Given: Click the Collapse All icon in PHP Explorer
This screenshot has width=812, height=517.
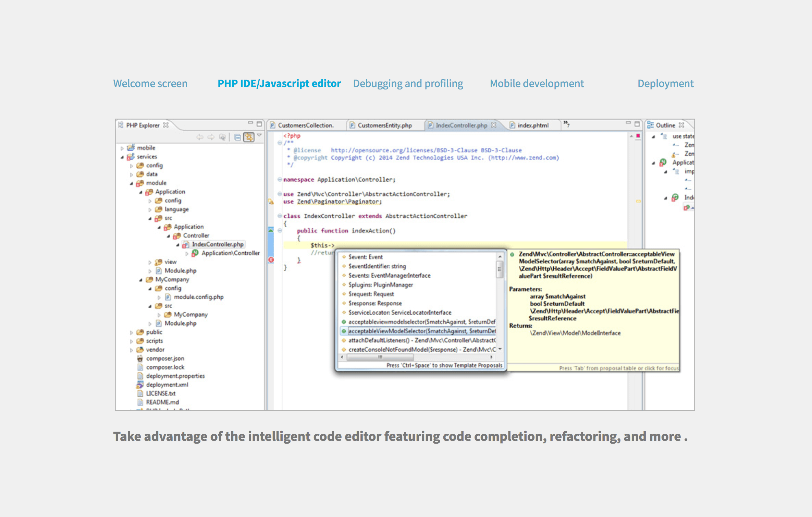Looking at the screenshot, I should point(237,137).
